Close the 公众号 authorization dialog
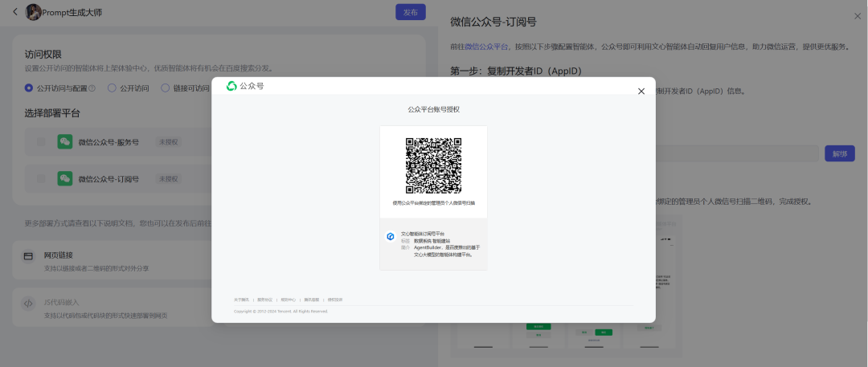This screenshot has width=868, height=367. tap(641, 92)
